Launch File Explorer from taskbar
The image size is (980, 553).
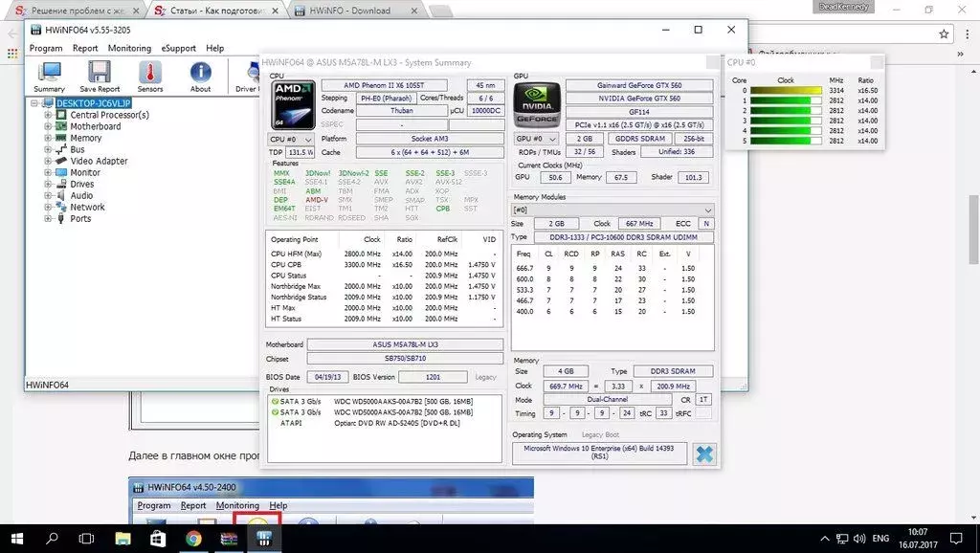click(123, 539)
